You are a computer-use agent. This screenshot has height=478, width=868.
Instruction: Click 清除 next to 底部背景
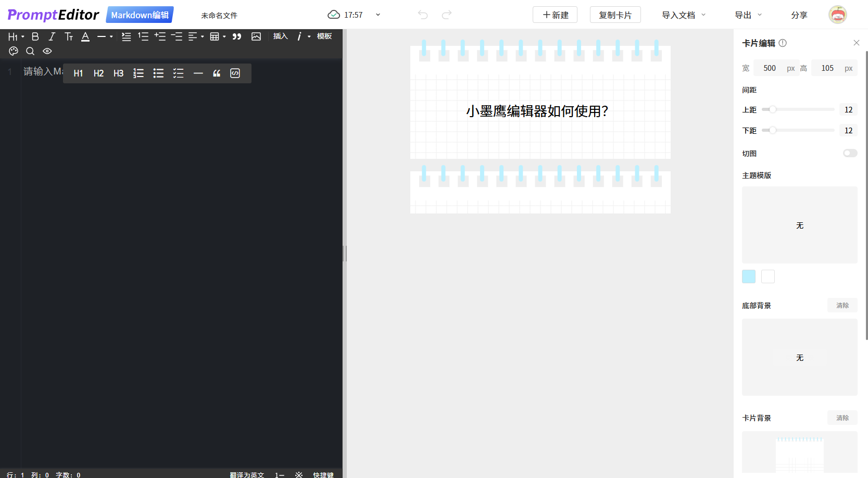(842, 305)
